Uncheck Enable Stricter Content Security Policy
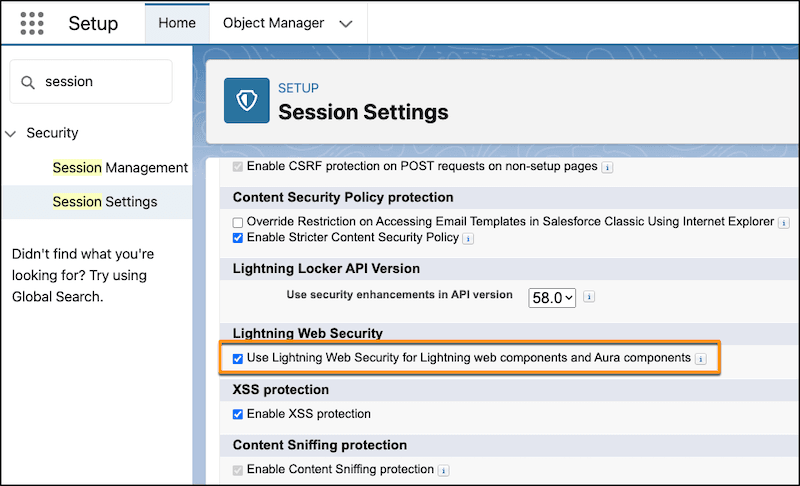 click(x=238, y=238)
